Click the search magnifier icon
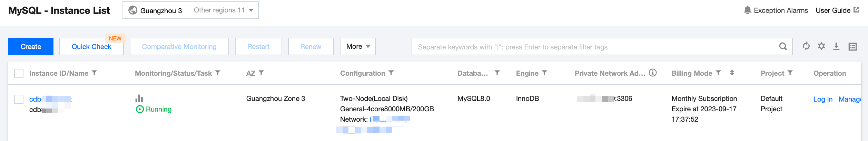Screen dimensions: 868x141 (x=783, y=47)
